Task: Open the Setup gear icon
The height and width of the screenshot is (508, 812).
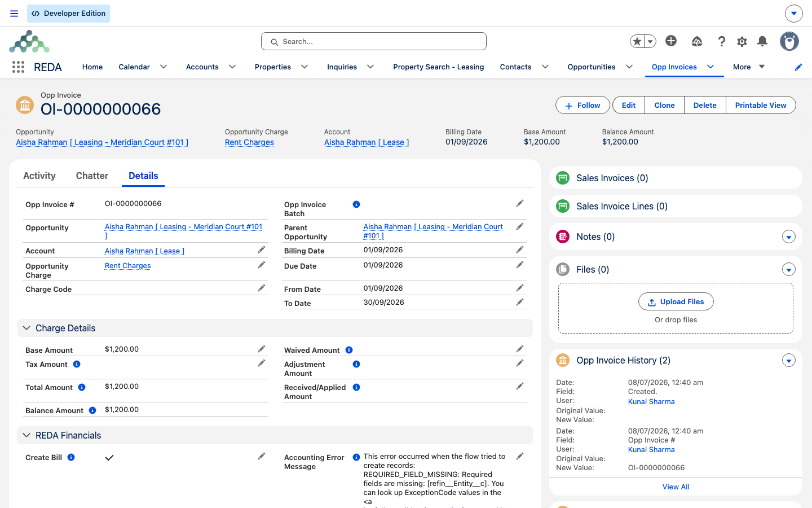Action: click(x=742, y=41)
